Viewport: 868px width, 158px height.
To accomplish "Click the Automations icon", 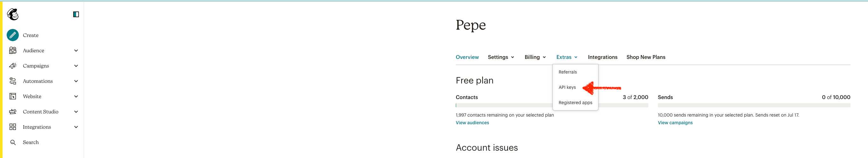I will (13, 81).
